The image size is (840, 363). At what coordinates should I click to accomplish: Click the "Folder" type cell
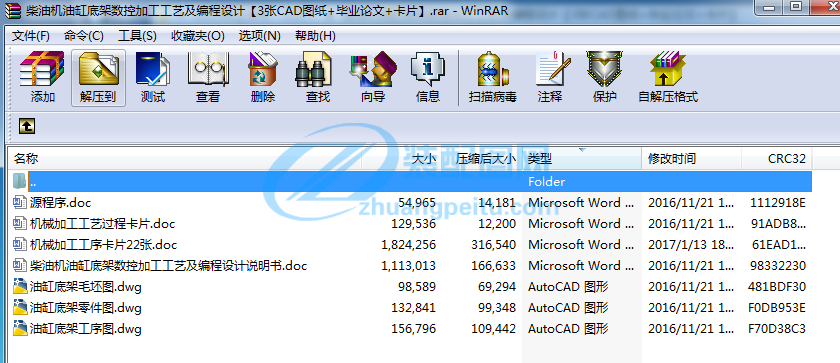pyautogui.click(x=546, y=182)
